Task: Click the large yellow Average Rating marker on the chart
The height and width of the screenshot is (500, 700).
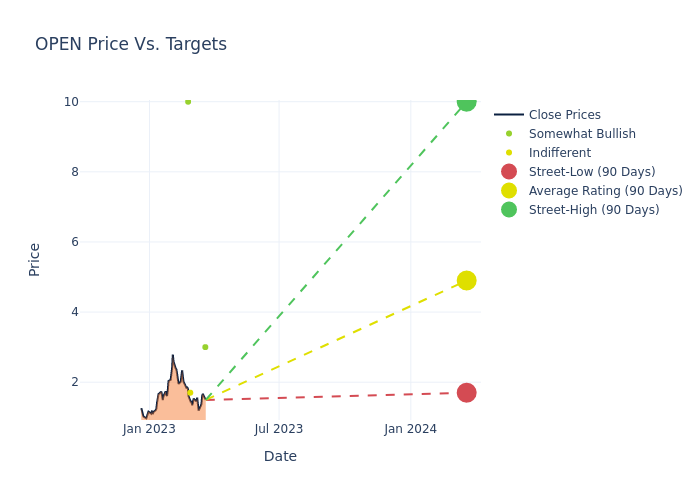Action: [466, 281]
